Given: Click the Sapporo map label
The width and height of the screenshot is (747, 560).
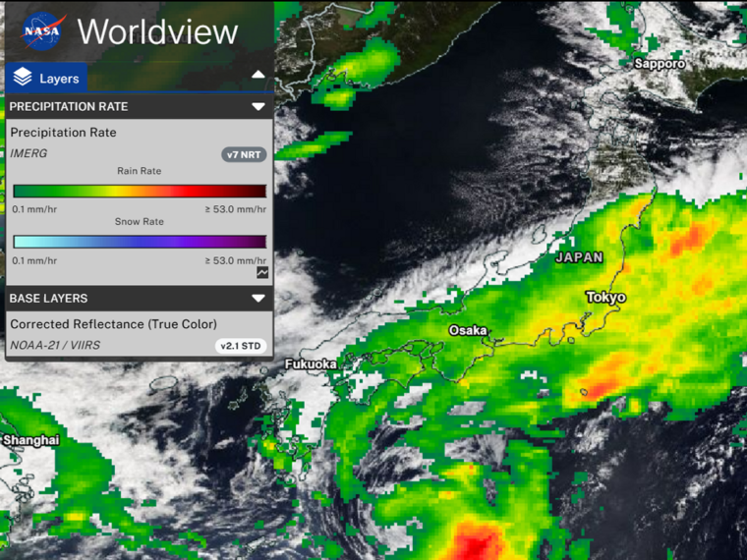Looking at the screenshot, I should 660,64.
